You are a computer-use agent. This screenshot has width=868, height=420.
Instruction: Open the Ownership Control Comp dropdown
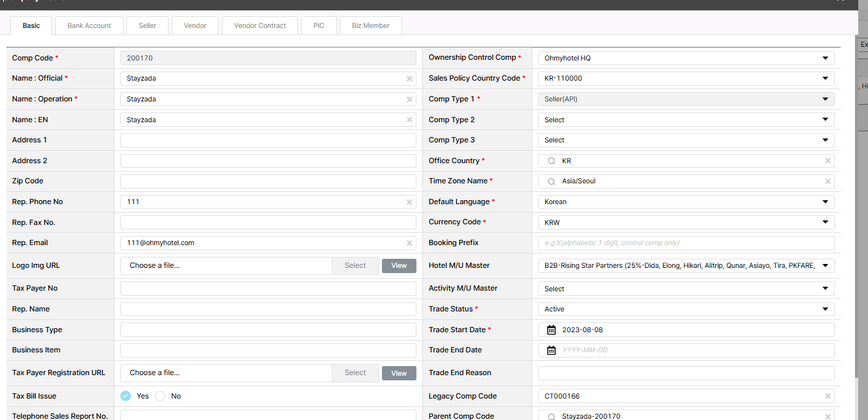(686, 58)
